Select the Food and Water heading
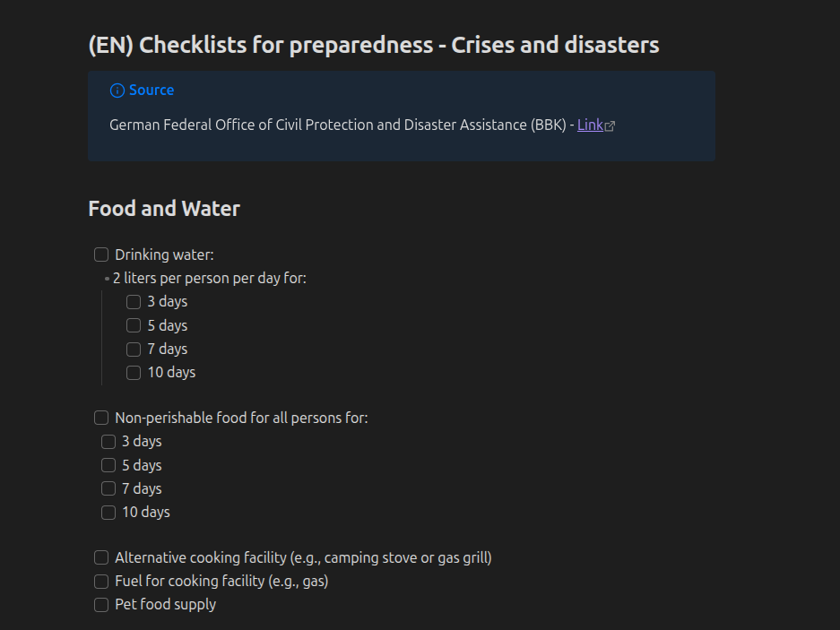Screen dimensions: 840x630 [x=164, y=208]
